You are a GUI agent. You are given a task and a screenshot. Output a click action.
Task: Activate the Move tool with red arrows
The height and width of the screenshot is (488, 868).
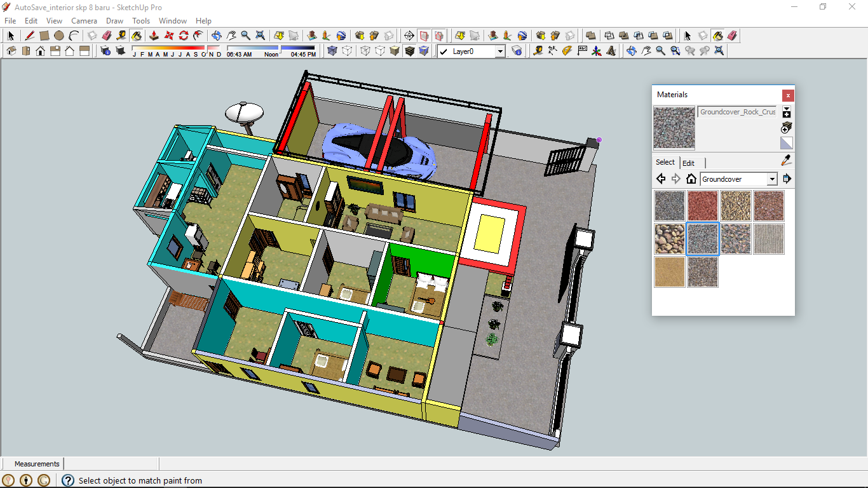click(x=168, y=36)
